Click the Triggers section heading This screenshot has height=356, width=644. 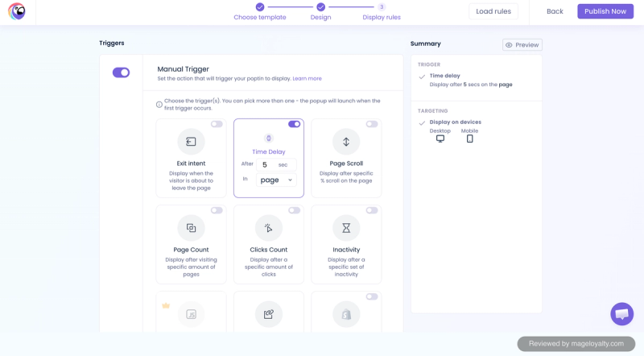pyautogui.click(x=112, y=43)
